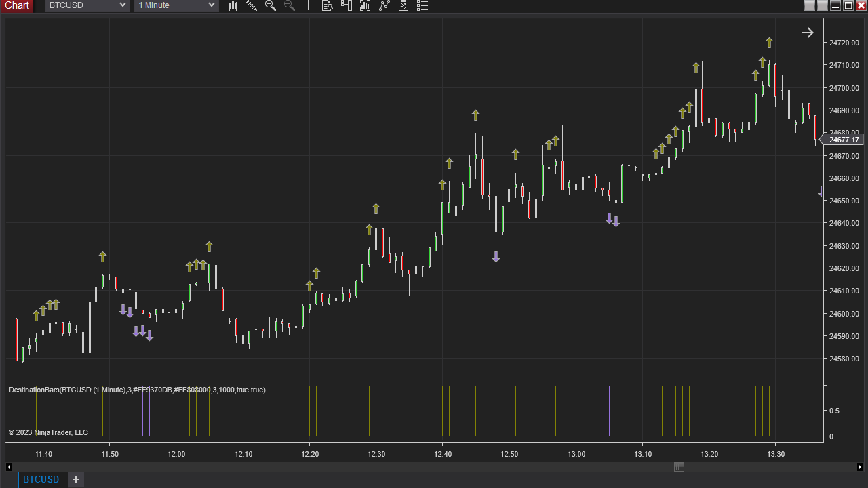
Task: Open the bar chart style icon
Action: [233, 5]
